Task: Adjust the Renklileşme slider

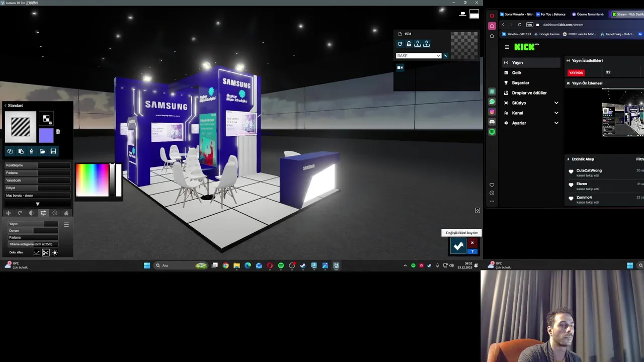Action: coord(38,165)
